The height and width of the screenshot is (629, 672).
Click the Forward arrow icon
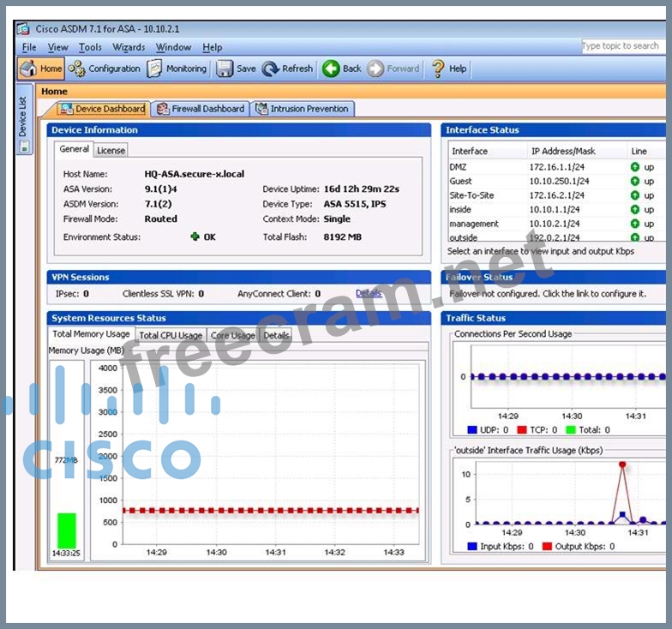pyautogui.click(x=375, y=69)
